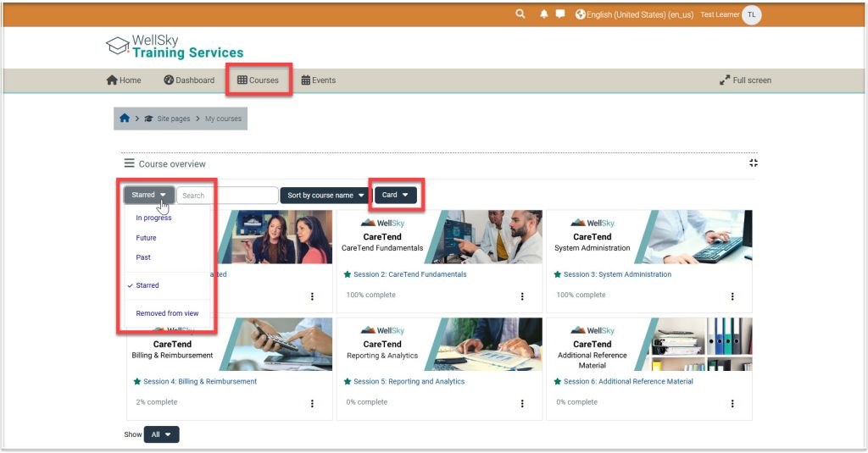Click the Test Learner user name

click(x=720, y=15)
